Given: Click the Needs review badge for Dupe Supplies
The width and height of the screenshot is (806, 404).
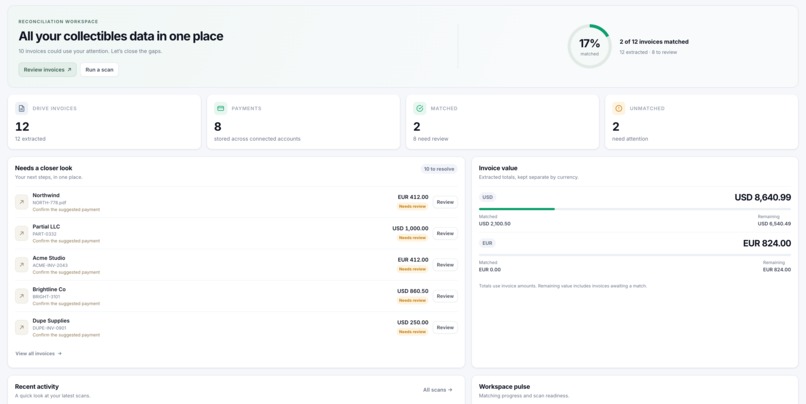Looking at the screenshot, I should click(x=413, y=332).
